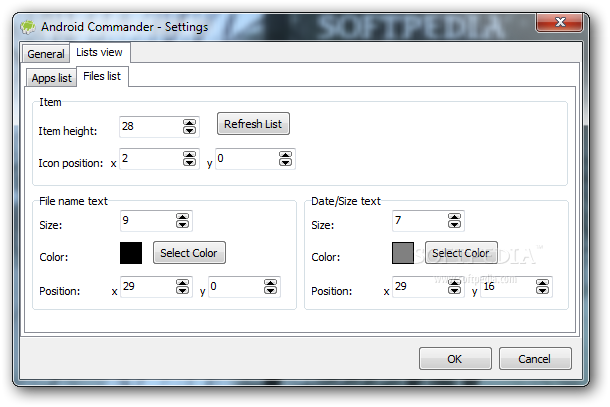The height and width of the screenshot is (407, 610).
Task: Increase Icon position x value
Action: (x=189, y=155)
